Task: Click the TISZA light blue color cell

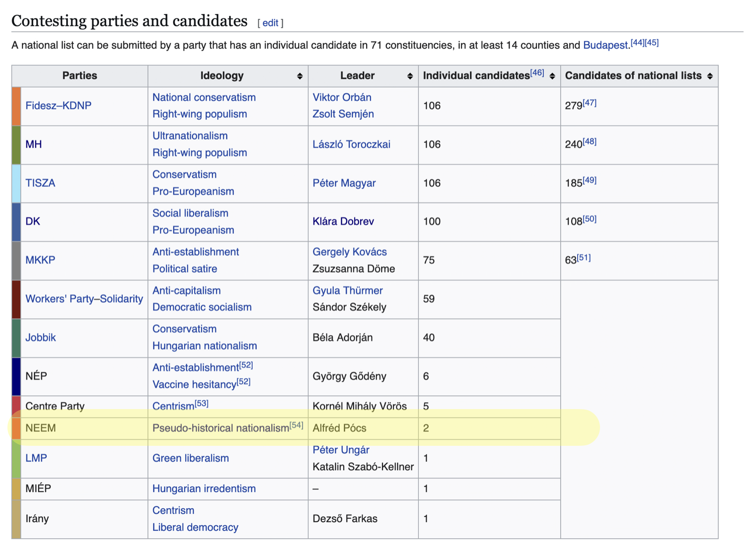Action: pos(16,183)
